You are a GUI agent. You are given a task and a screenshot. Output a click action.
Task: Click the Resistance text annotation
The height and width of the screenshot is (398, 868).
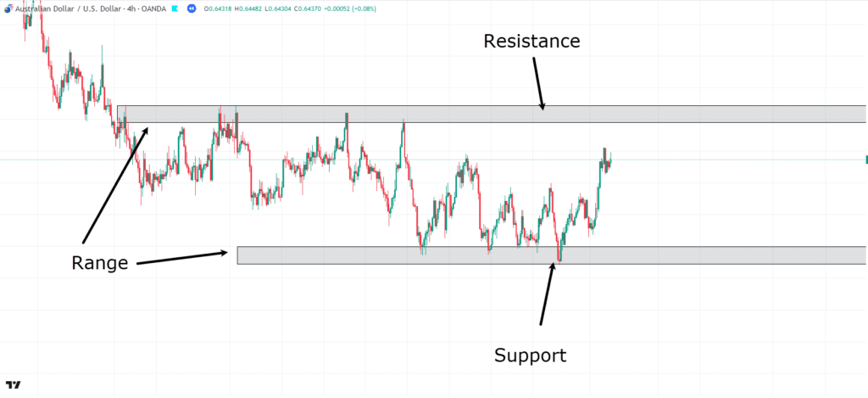tap(531, 41)
